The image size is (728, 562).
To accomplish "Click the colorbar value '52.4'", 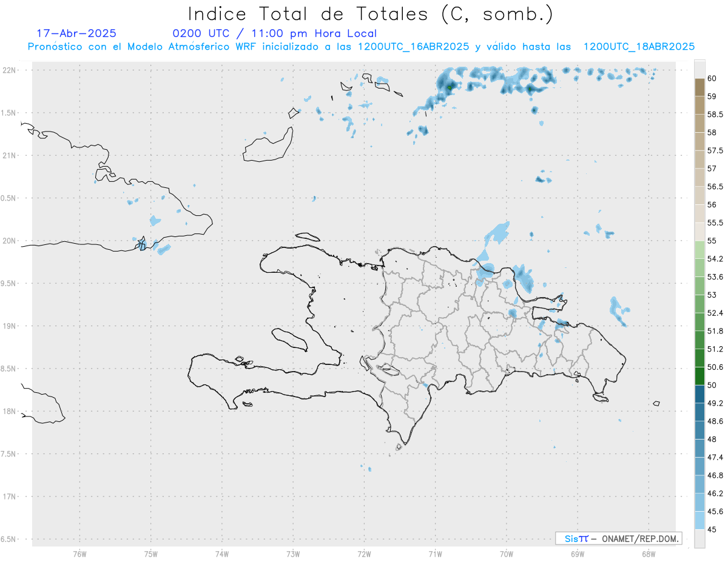I will point(715,313).
